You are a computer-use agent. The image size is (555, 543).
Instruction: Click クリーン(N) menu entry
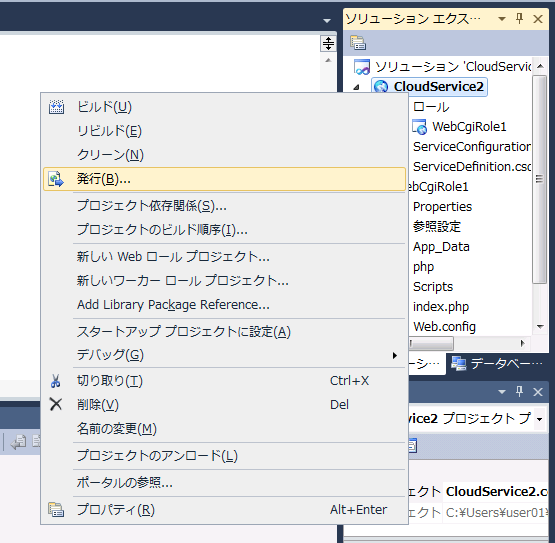224,155
